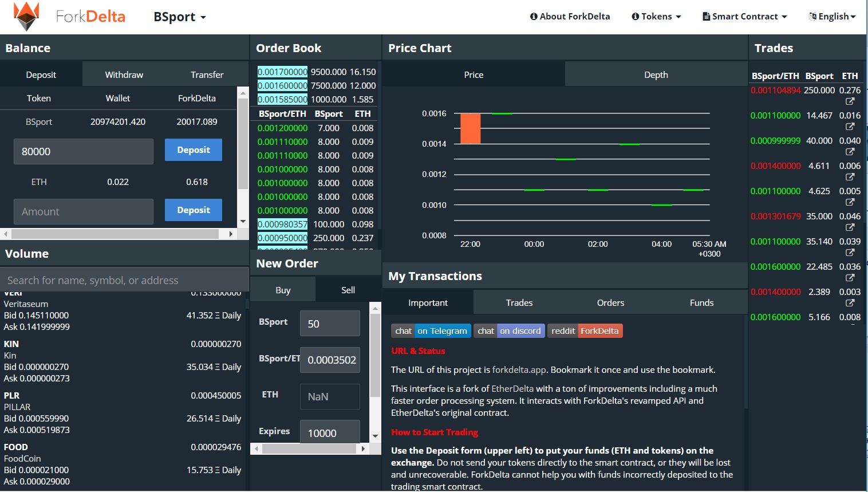Edit order price field showing 0.0003502
This screenshot has width=868, height=492.
tap(330, 360)
